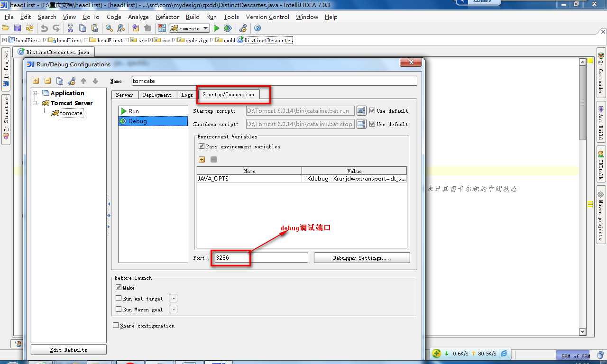Image resolution: width=607 pixels, height=364 pixels.
Task: Uncheck Use default for Startup script
Action: (x=372, y=110)
